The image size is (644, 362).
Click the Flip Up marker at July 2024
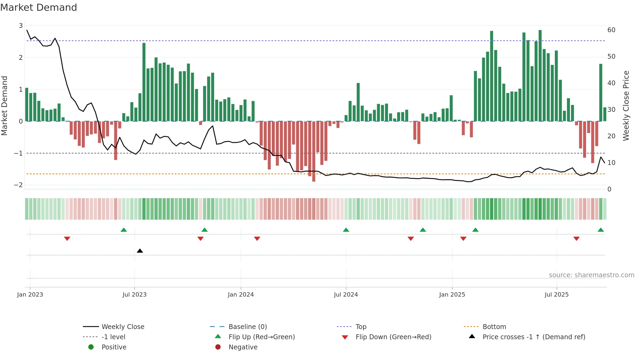[x=346, y=230]
